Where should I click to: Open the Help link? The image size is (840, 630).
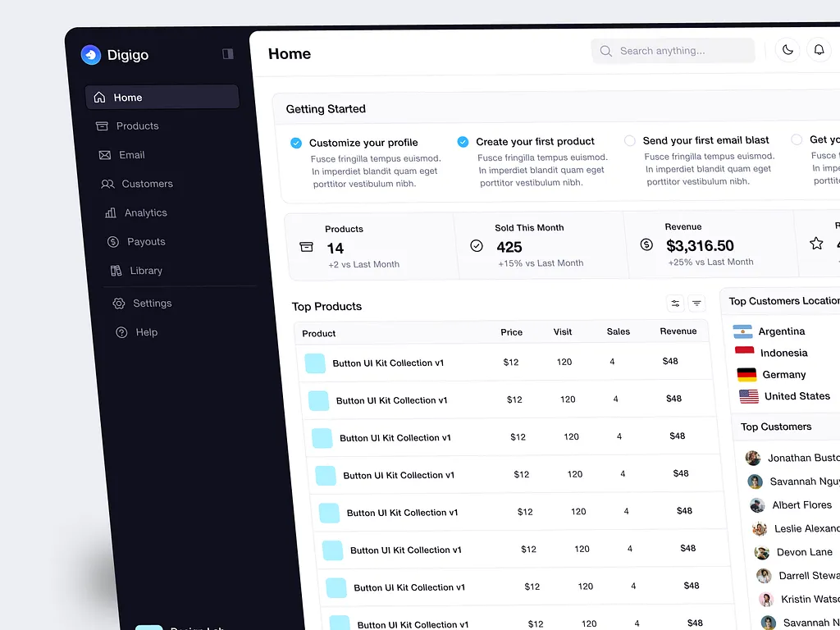(146, 332)
